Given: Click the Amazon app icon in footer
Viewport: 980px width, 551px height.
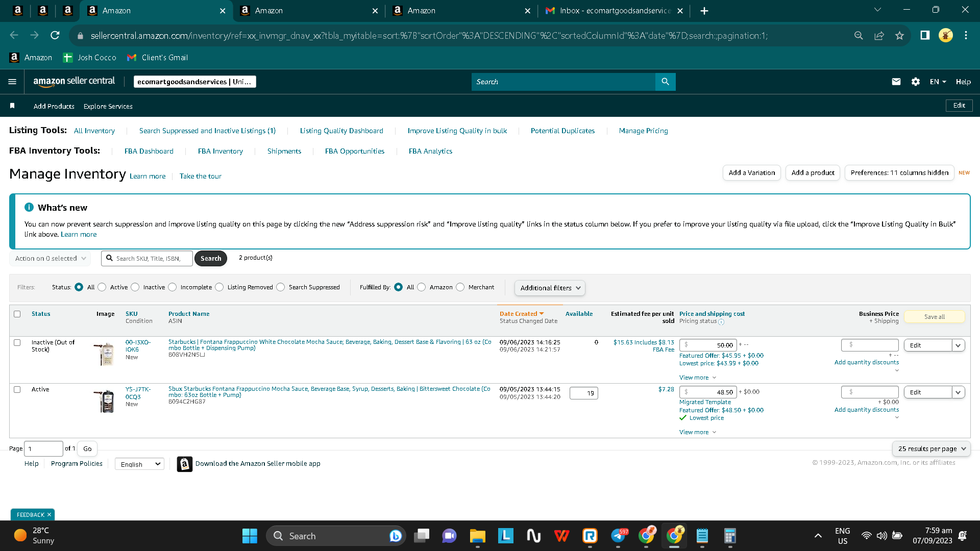Looking at the screenshot, I should 185,464.
